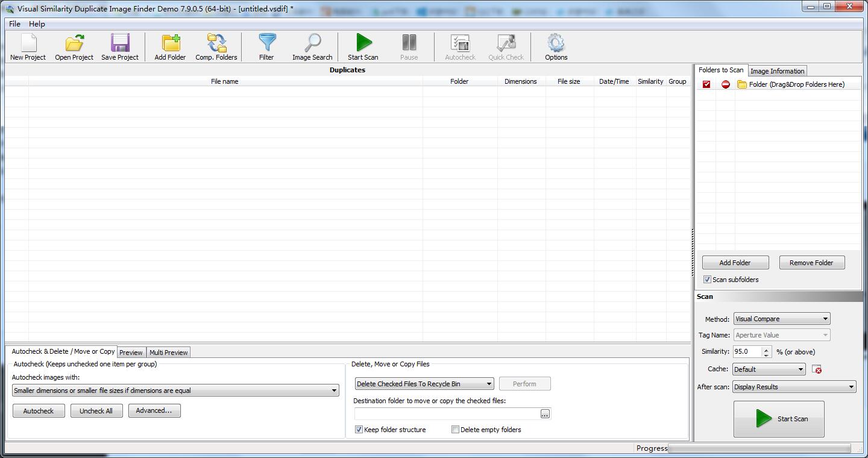Open the Delete Checked Files action dropdown

click(x=424, y=384)
